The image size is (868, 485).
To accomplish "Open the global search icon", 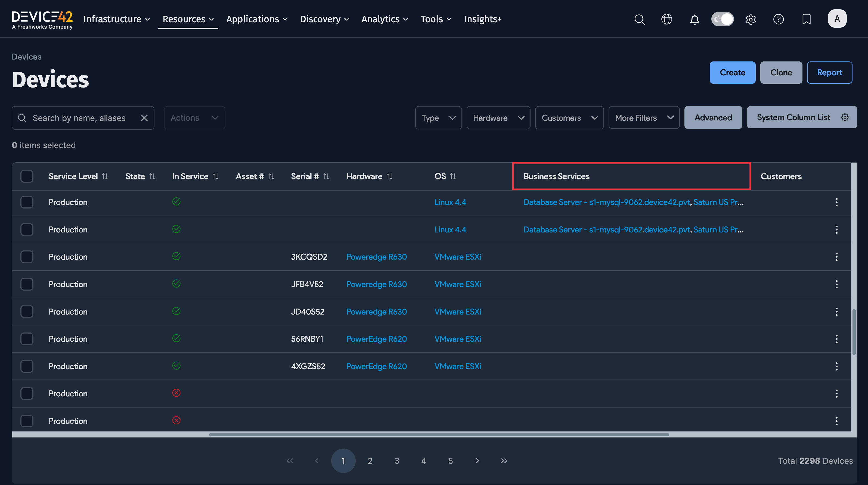I will click(639, 19).
